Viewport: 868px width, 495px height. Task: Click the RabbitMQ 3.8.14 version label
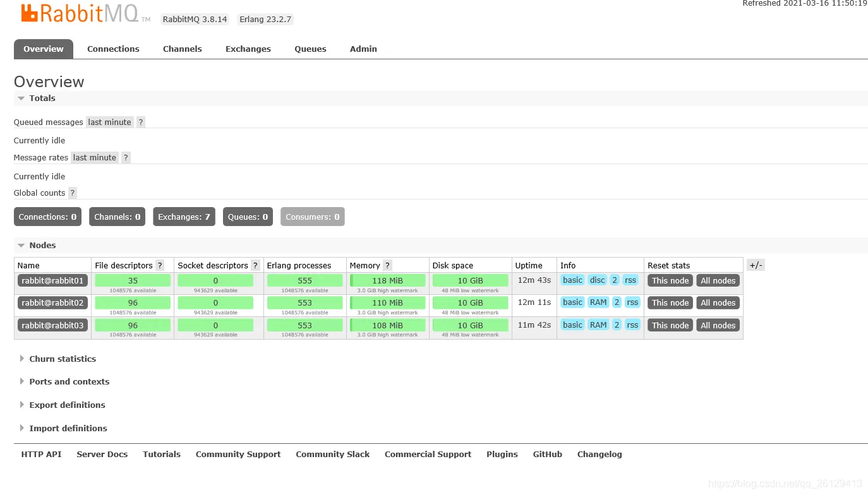[x=195, y=19]
